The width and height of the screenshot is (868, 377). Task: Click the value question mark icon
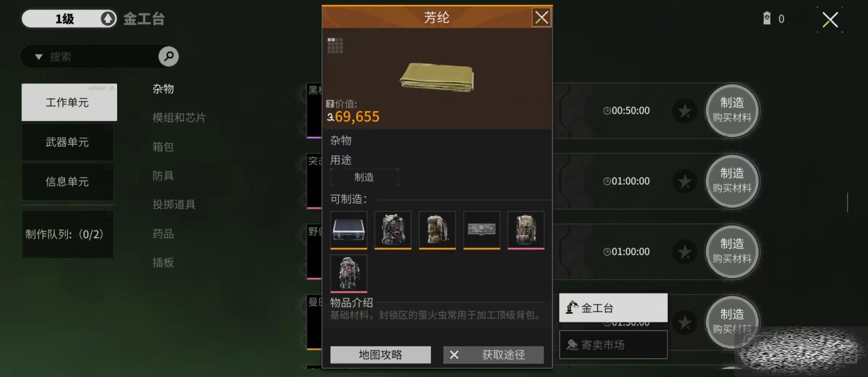330,104
